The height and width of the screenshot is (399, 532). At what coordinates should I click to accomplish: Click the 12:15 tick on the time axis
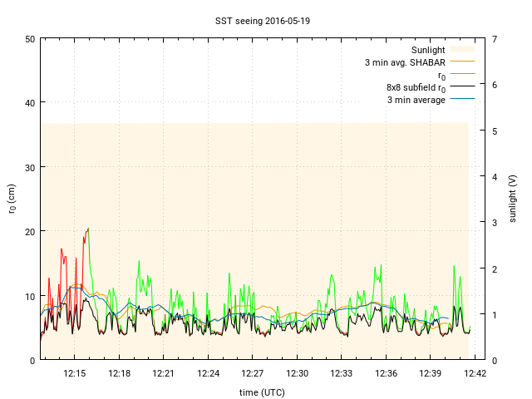(75, 373)
